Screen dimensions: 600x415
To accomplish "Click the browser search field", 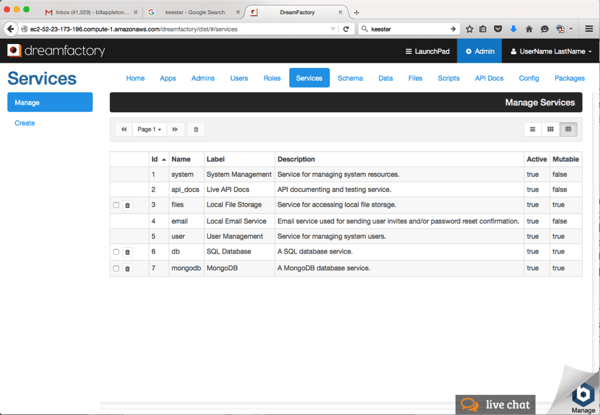I will coord(410,29).
